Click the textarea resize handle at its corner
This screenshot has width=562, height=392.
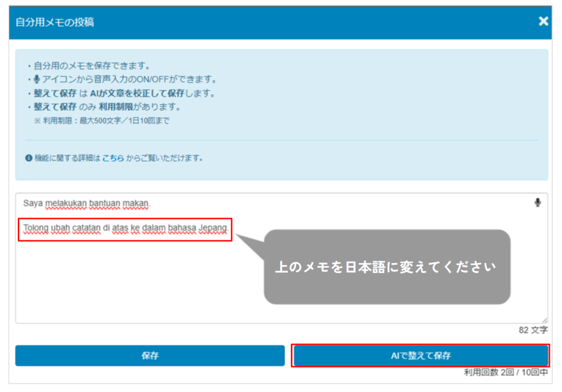point(544,320)
